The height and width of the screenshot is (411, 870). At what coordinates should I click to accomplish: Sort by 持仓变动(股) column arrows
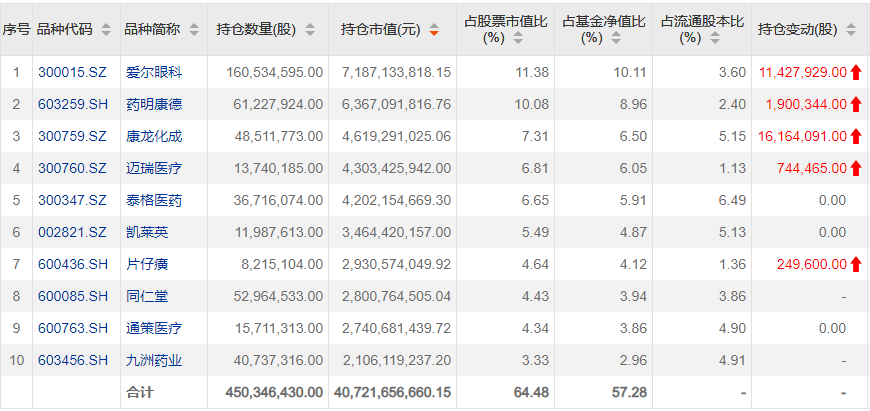(x=851, y=30)
